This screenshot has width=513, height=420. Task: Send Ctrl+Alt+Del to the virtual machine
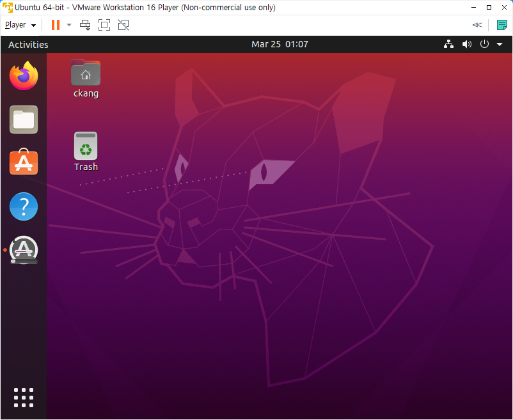click(x=85, y=25)
